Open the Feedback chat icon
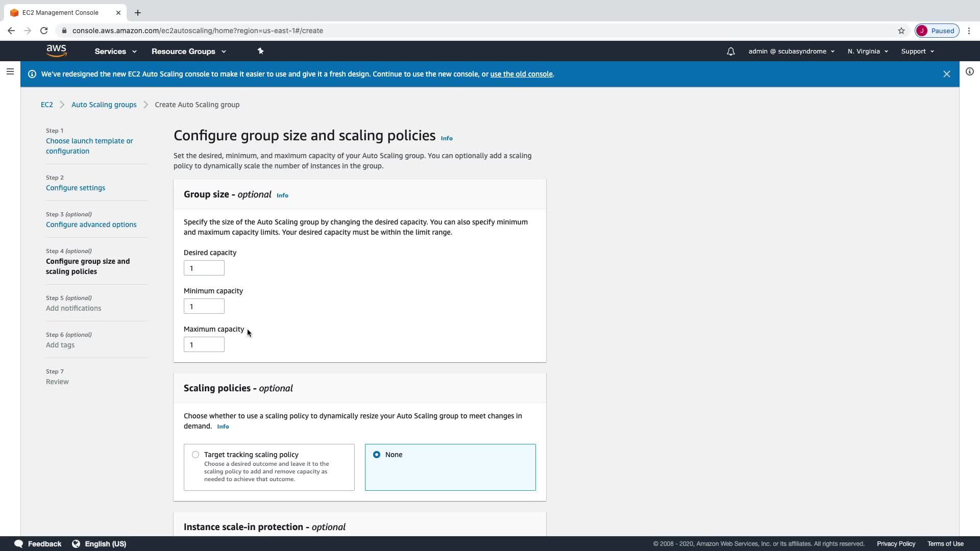Image resolution: width=980 pixels, height=551 pixels. (x=19, y=544)
